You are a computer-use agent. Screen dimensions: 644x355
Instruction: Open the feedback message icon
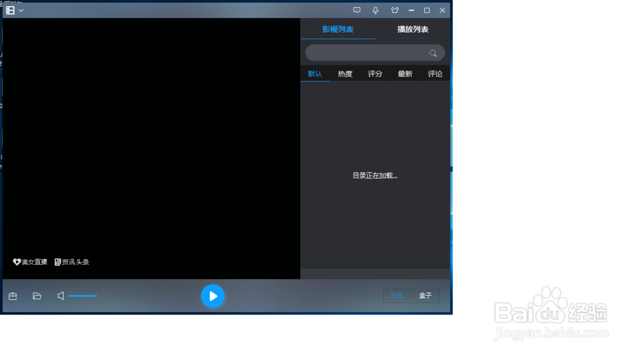coord(357,10)
